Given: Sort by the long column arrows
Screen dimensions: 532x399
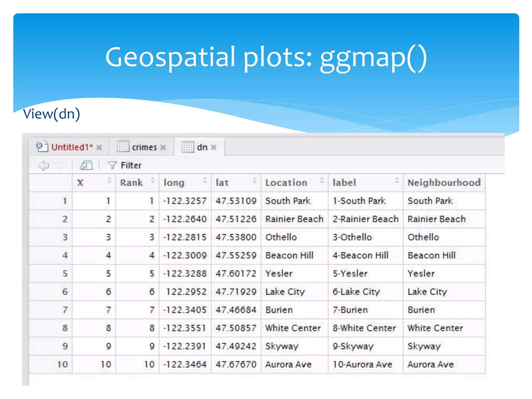Looking at the screenshot, I should coord(205,180).
